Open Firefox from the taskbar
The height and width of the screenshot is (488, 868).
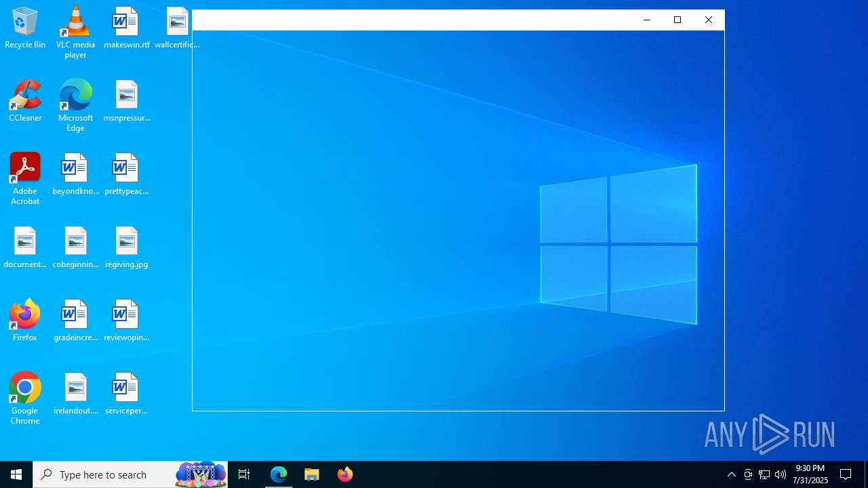pos(345,474)
